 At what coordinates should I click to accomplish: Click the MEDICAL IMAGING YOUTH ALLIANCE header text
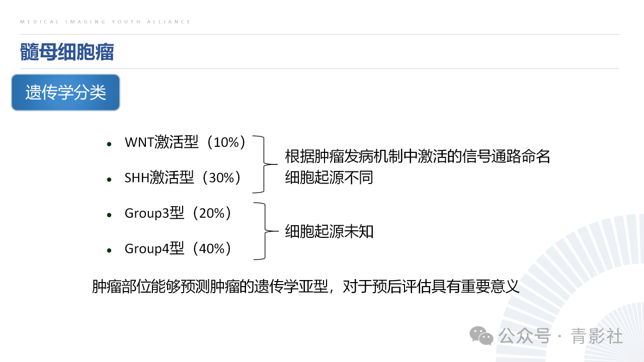point(106,22)
